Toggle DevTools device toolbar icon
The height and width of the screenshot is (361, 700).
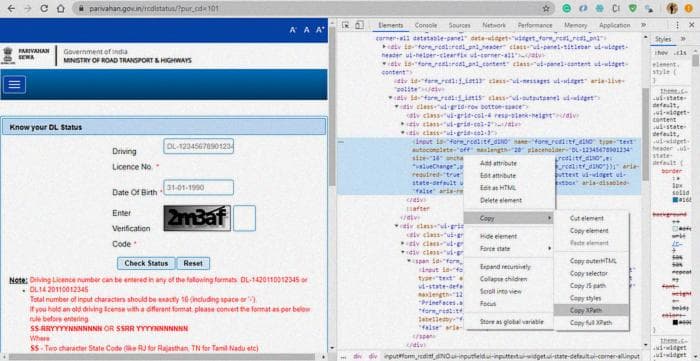359,25
